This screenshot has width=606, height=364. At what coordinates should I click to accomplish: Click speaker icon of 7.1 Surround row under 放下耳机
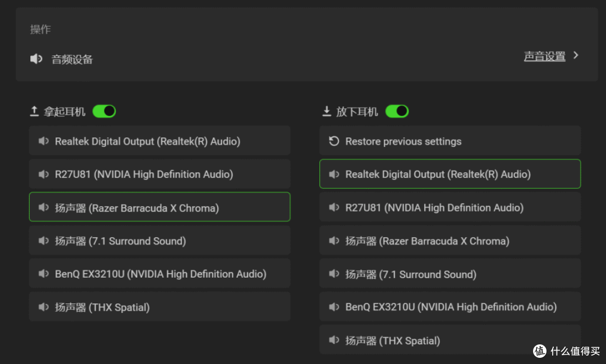click(334, 274)
